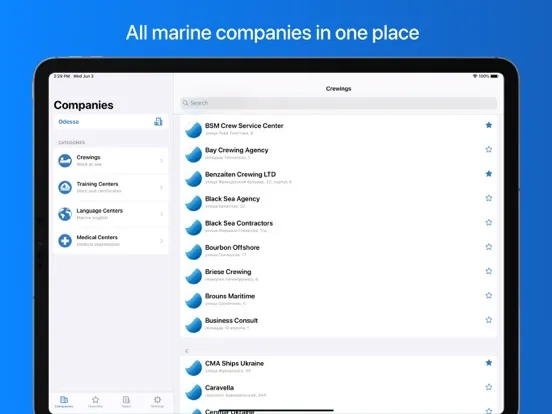Click CMA Ships Ukraine logo icon
The height and width of the screenshot is (414, 552).
[x=194, y=368]
